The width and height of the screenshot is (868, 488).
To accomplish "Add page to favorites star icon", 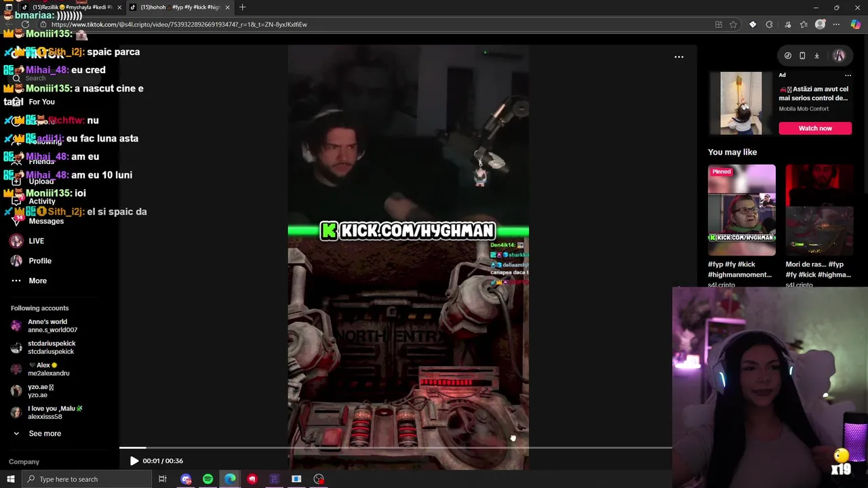I will [733, 24].
